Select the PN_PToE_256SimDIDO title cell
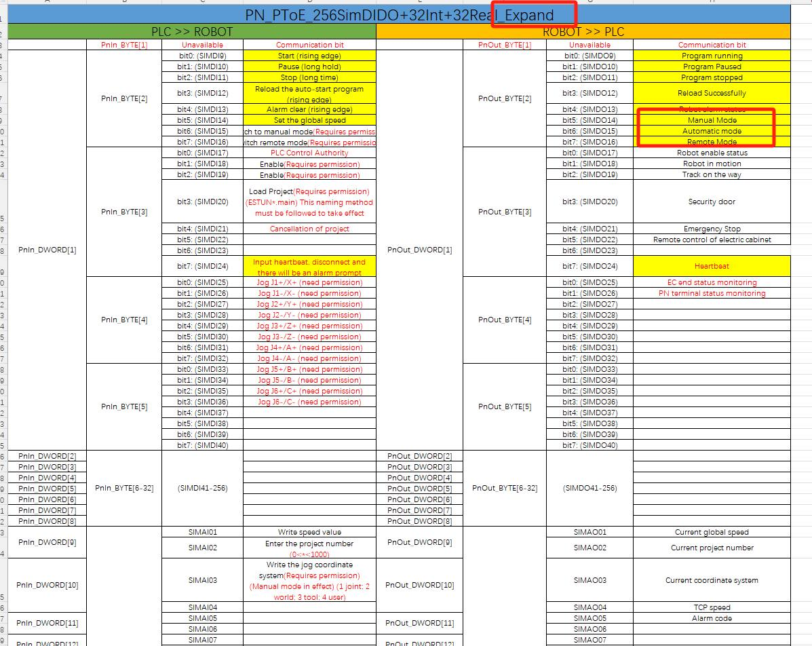 pyautogui.click(x=400, y=14)
